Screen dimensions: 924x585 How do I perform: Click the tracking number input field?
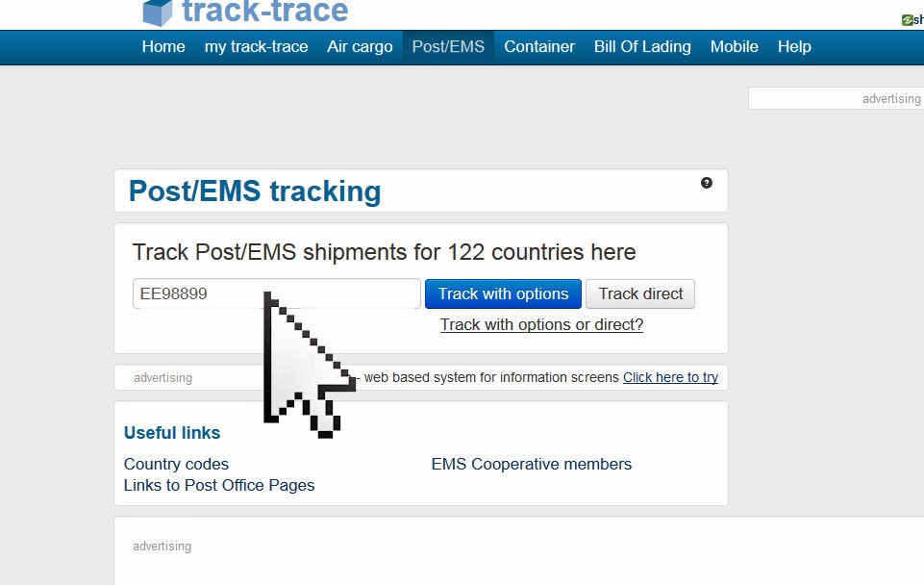coord(276,293)
